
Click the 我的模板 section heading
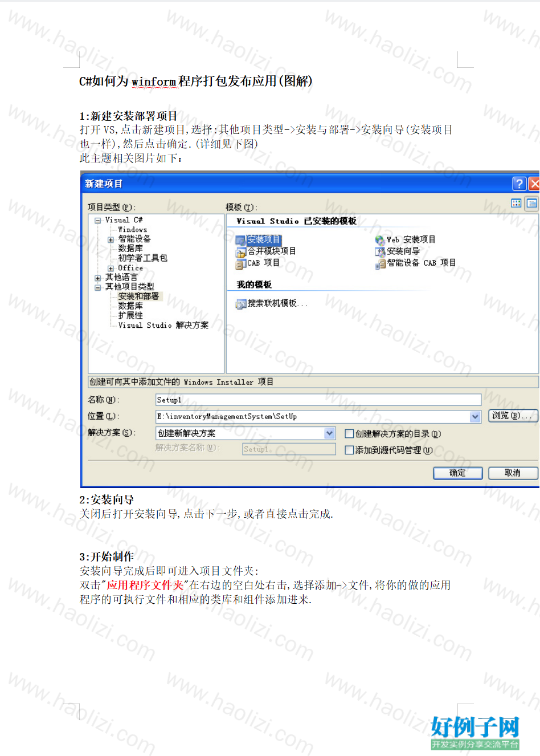pyautogui.click(x=254, y=285)
